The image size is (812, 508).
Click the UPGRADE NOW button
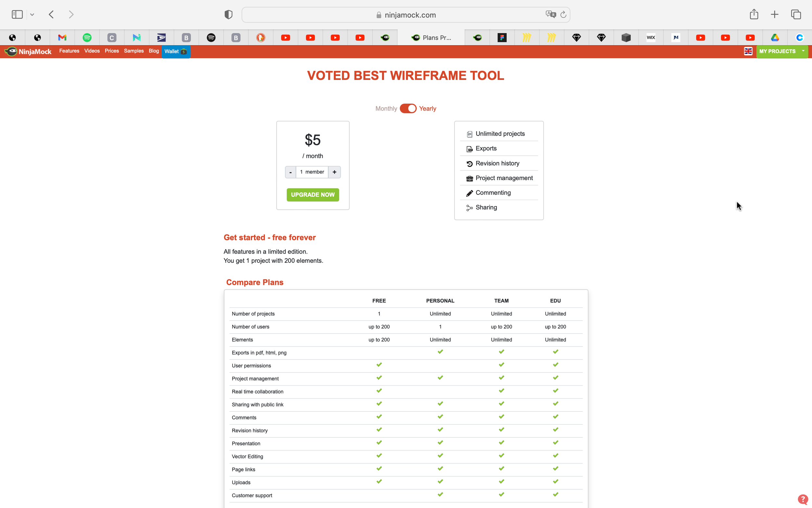[x=312, y=195]
